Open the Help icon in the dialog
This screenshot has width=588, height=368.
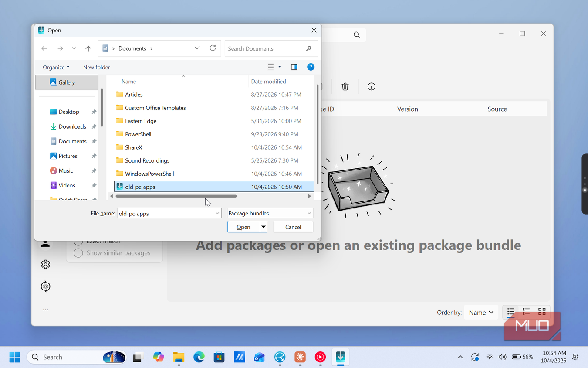[311, 67]
